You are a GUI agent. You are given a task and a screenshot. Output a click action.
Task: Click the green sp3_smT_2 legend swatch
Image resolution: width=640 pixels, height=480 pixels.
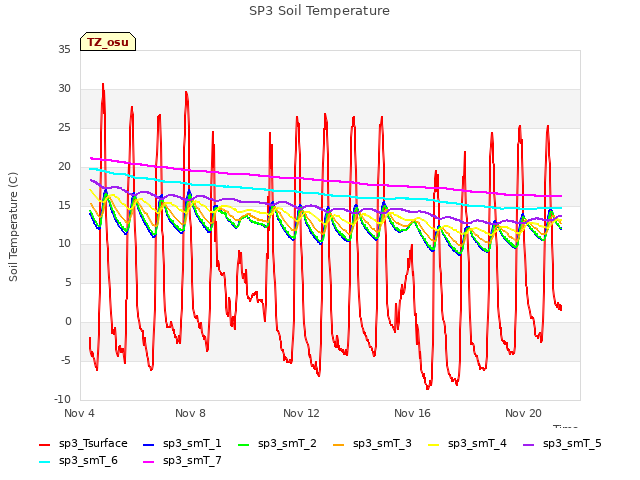click(x=244, y=444)
